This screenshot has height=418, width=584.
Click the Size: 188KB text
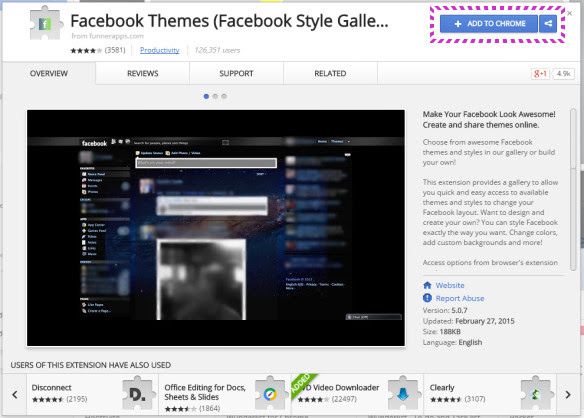coord(442,332)
